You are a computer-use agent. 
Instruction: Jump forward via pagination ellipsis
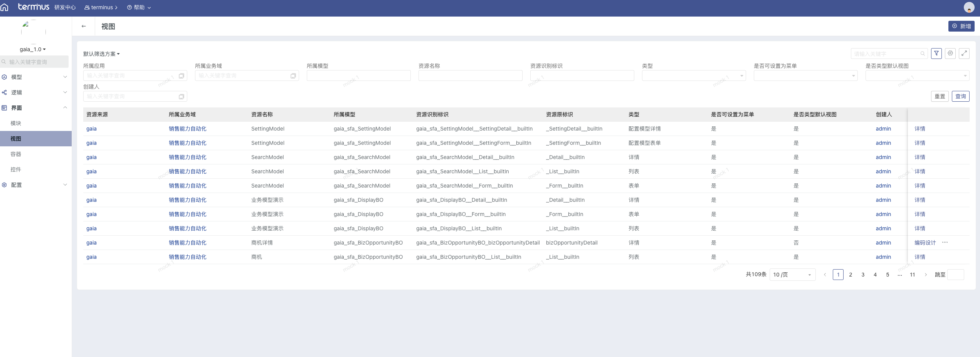pyautogui.click(x=900, y=275)
